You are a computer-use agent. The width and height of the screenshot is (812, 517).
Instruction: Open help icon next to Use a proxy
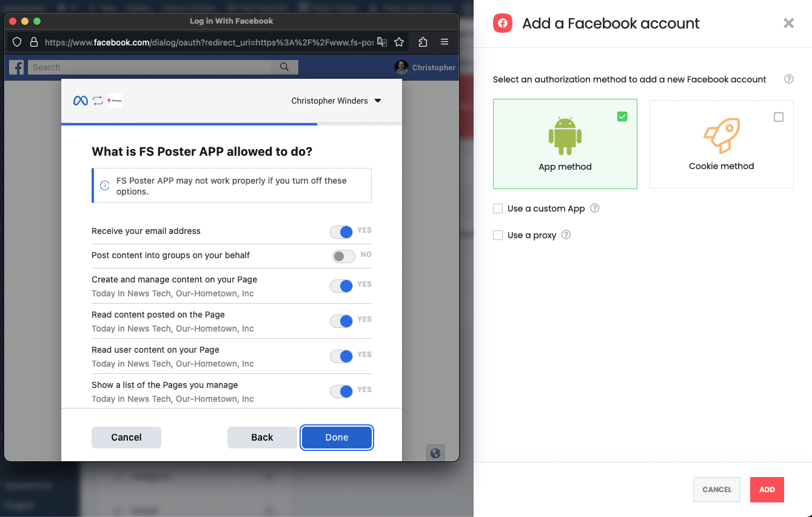566,235
